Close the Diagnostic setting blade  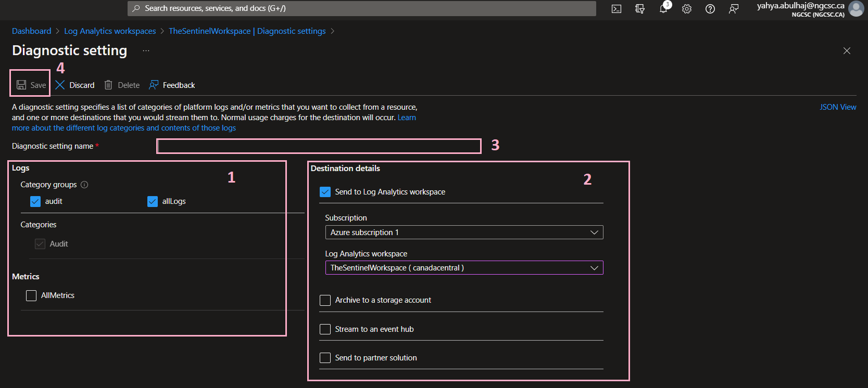point(847,50)
